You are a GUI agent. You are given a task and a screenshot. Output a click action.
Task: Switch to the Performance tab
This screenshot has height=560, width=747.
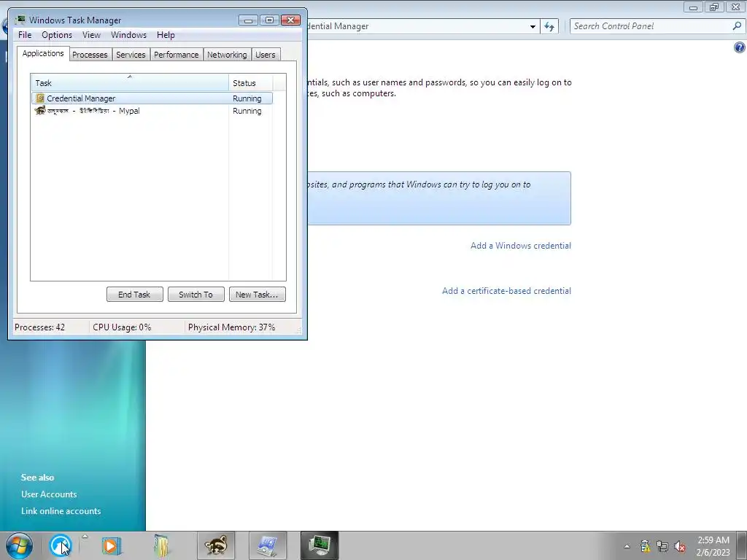click(177, 55)
